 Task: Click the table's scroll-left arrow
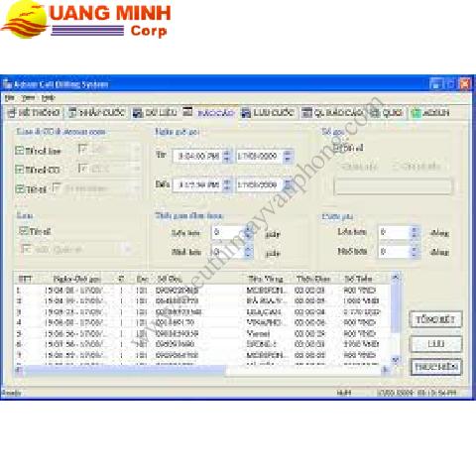coord(19,371)
